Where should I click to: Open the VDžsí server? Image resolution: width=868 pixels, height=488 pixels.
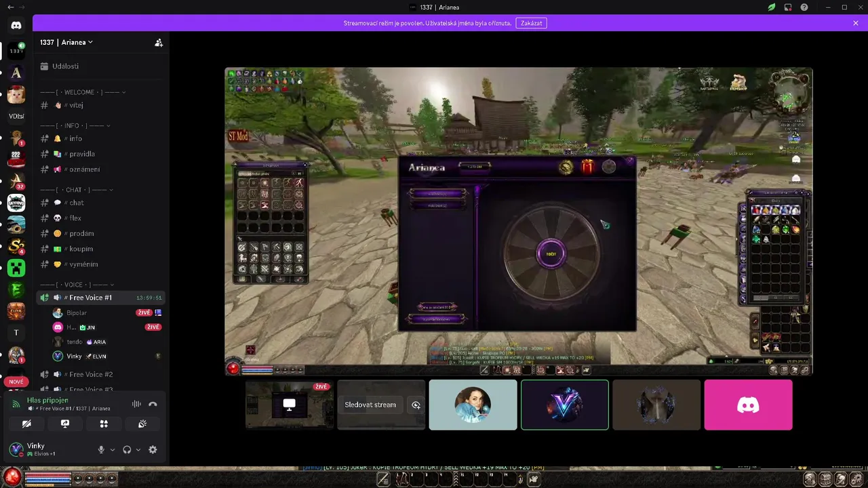tap(16, 116)
